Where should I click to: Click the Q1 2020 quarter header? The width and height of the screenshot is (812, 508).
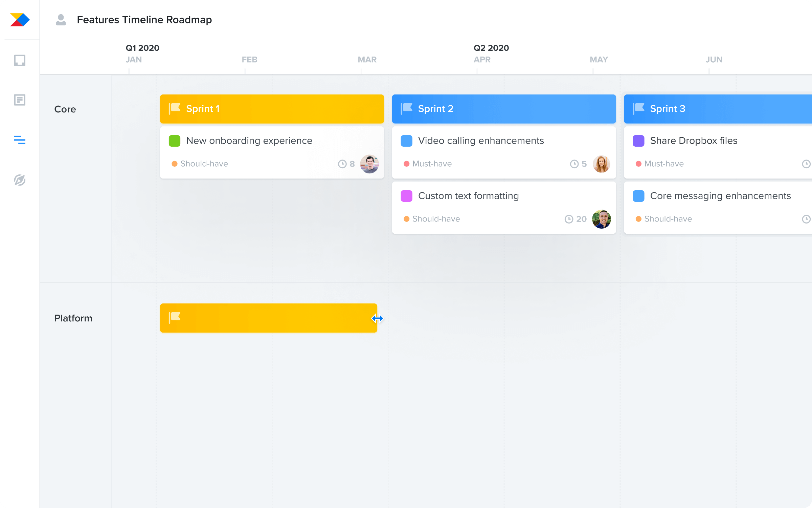coord(142,48)
